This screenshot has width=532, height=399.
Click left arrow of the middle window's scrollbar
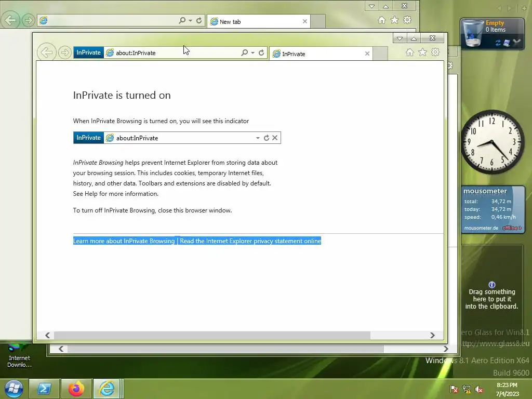[x=61, y=349]
